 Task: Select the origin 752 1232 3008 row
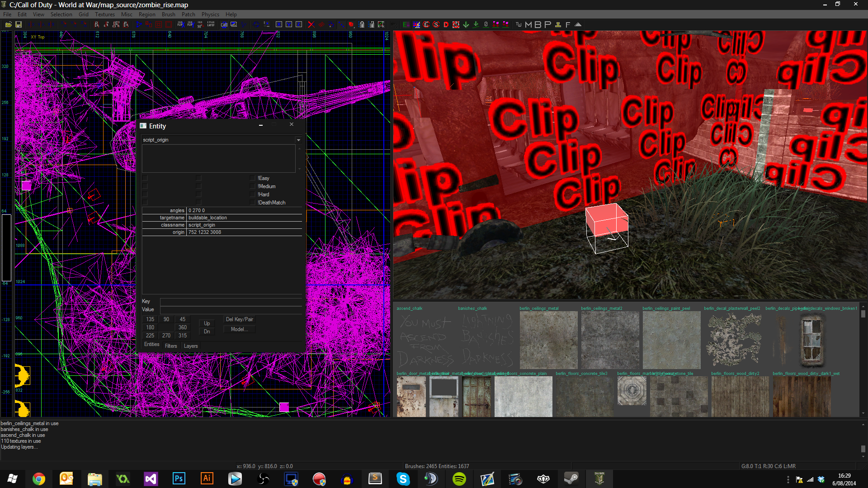click(222, 232)
